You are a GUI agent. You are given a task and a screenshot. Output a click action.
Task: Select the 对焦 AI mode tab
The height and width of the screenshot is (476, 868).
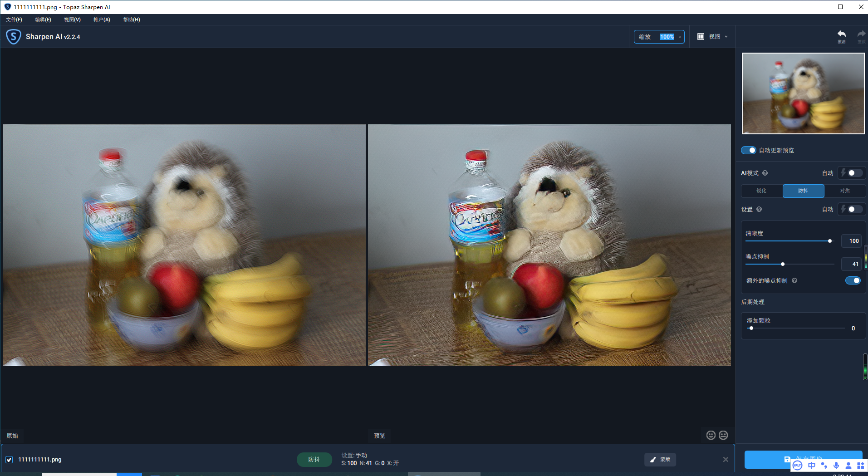point(845,191)
